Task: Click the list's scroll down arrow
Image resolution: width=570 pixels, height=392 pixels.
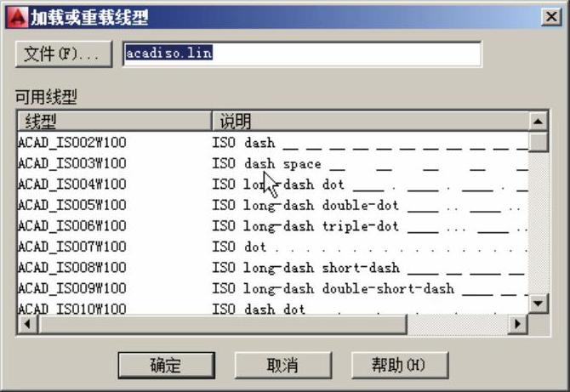Action: [x=538, y=304]
